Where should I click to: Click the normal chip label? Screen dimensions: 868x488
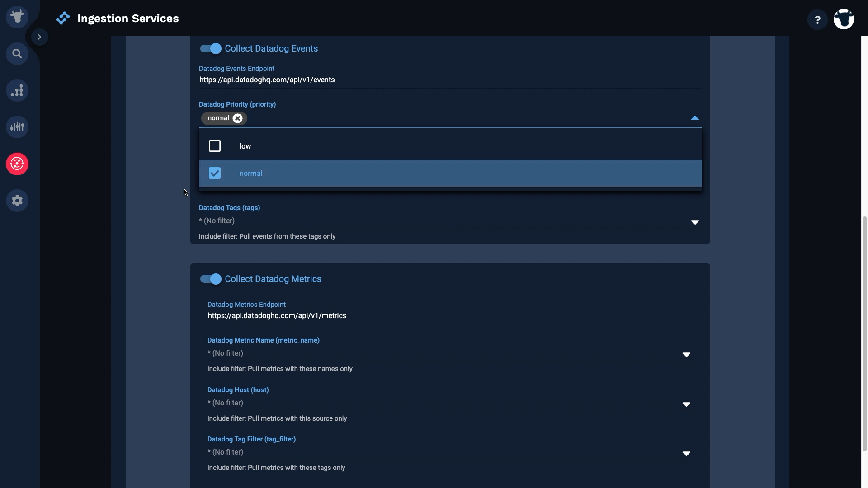[218, 118]
